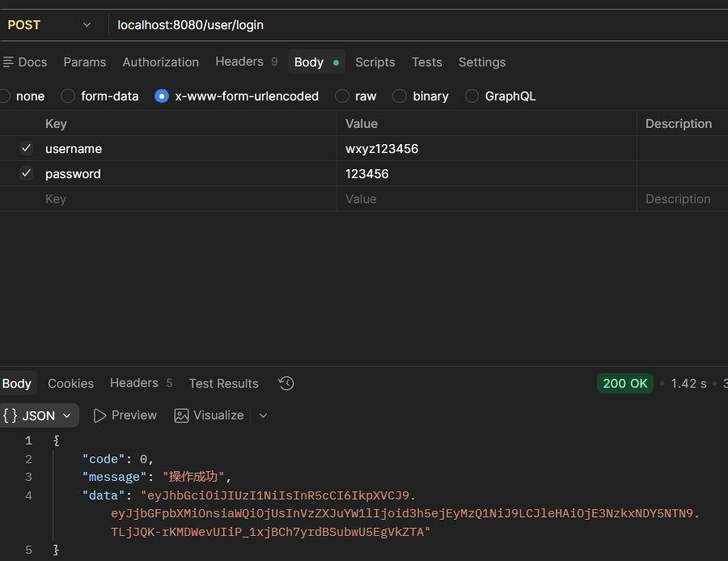Open the JSON response format dropdown
Viewport: 728px width, 561px height.
38,415
